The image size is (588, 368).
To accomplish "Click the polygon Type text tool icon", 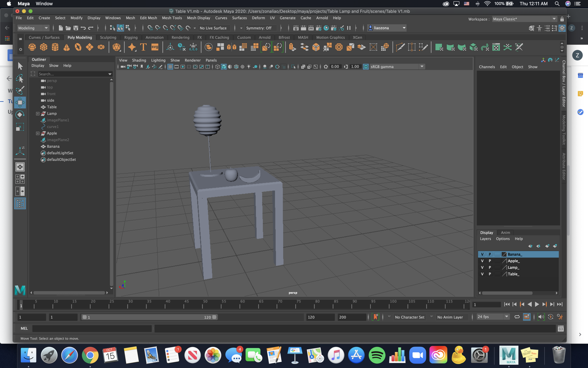I will (143, 47).
